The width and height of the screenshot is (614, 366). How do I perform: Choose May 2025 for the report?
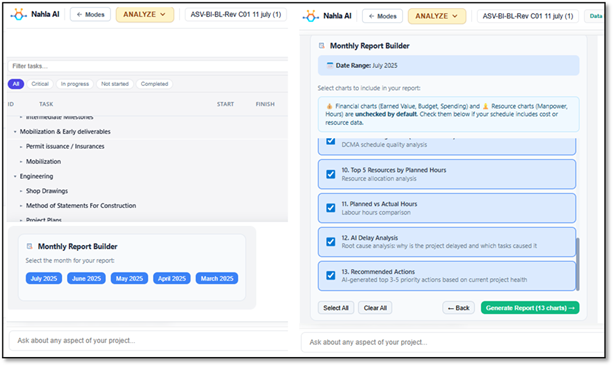click(130, 278)
